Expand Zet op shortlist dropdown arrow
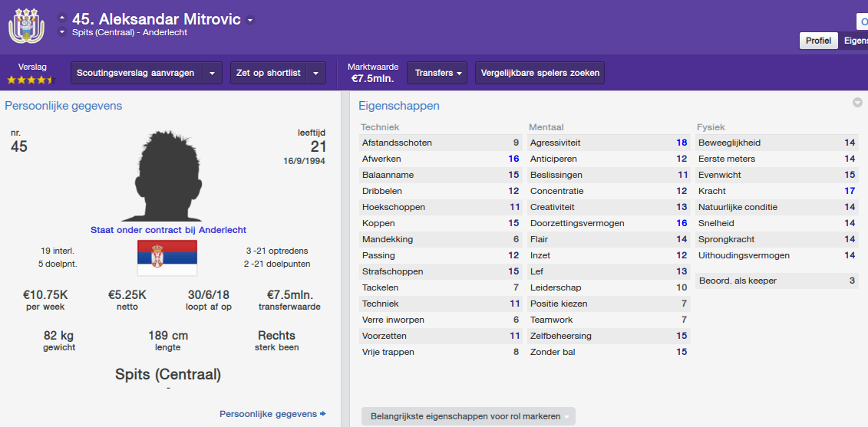Viewport: 868px width, 427px height. (x=315, y=74)
